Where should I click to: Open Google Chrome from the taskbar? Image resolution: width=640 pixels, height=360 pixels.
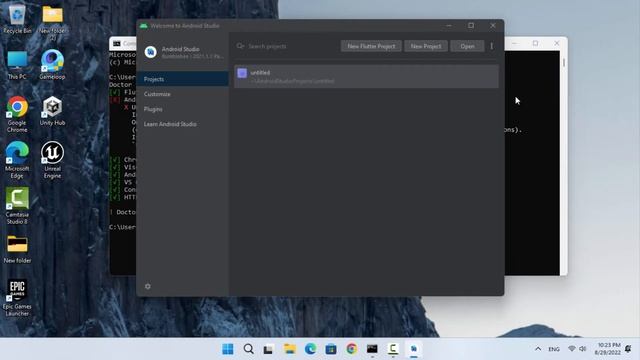[351, 349]
